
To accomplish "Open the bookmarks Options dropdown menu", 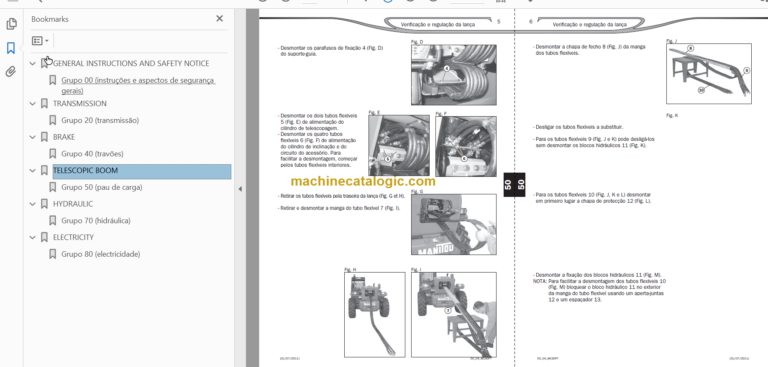I will point(40,41).
